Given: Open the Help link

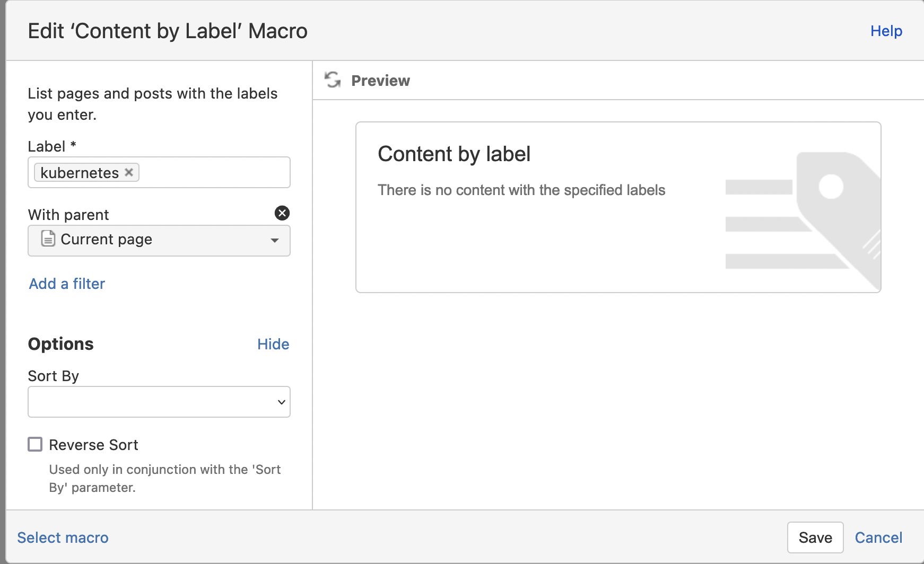Looking at the screenshot, I should click(x=886, y=31).
